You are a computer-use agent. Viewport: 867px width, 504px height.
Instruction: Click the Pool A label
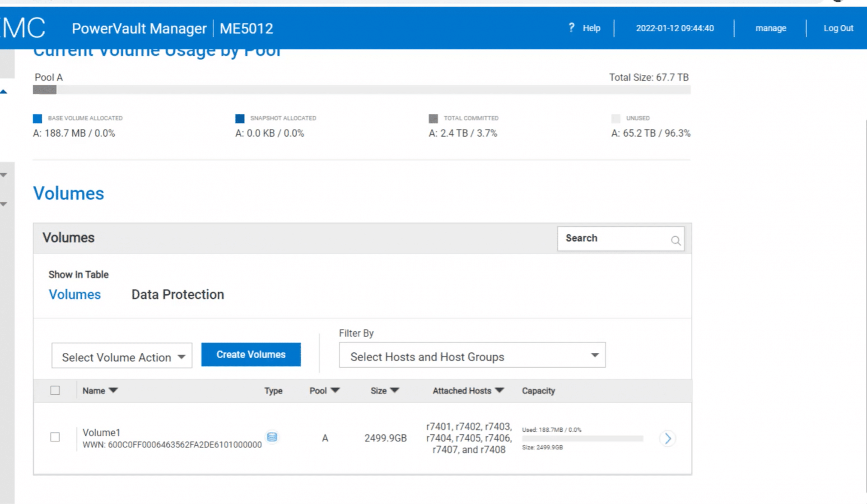click(x=49, y=78)
